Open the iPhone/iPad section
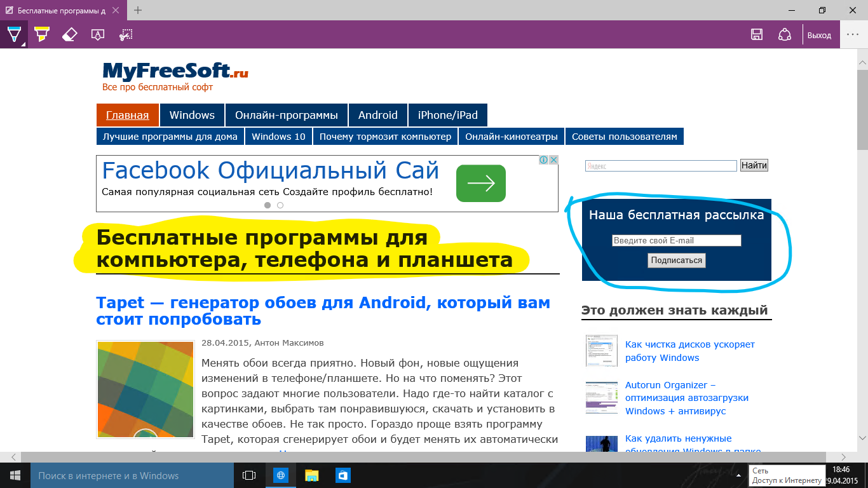Image resolution: width=868 pixels, height=488 pixels. 448,115
